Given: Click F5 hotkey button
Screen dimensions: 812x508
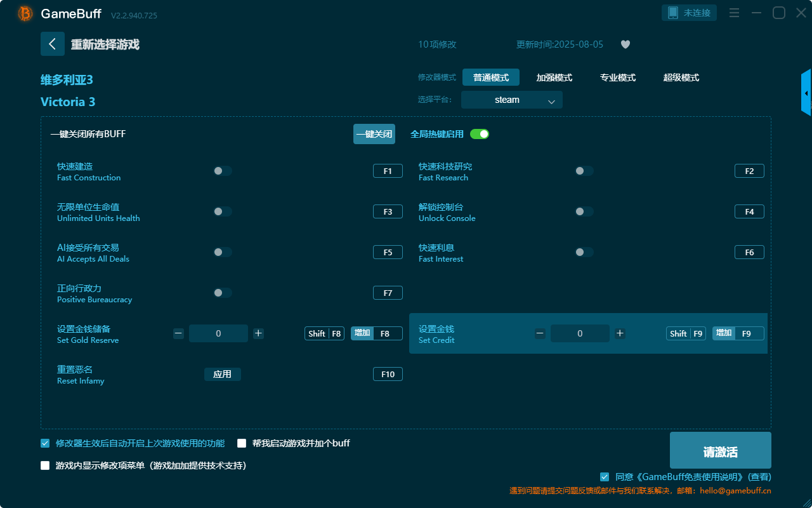Looking at the screenshot, I should coord(388,252).
